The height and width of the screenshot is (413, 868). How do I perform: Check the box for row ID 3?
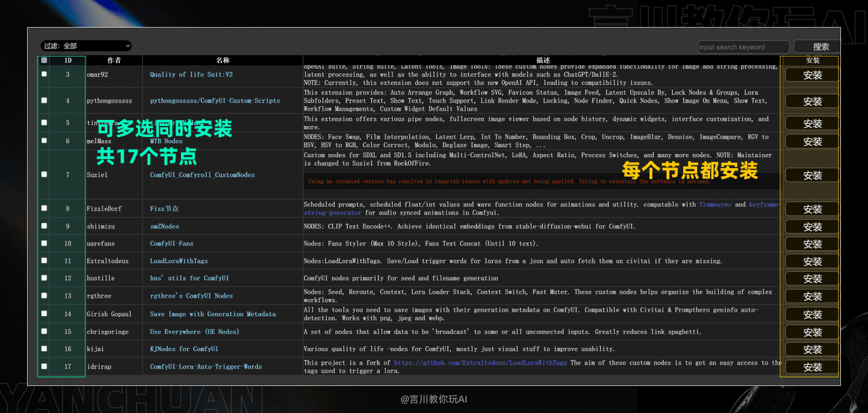pos(44,75)
